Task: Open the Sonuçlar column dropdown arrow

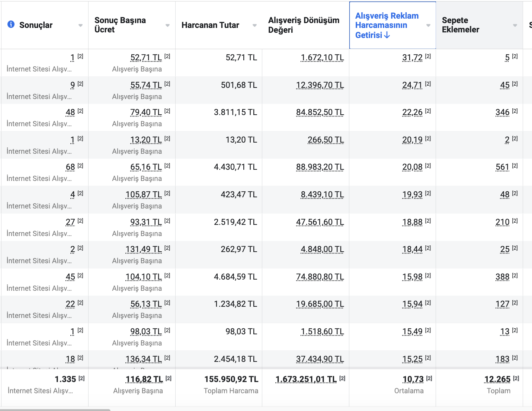Action: [80, 25]
